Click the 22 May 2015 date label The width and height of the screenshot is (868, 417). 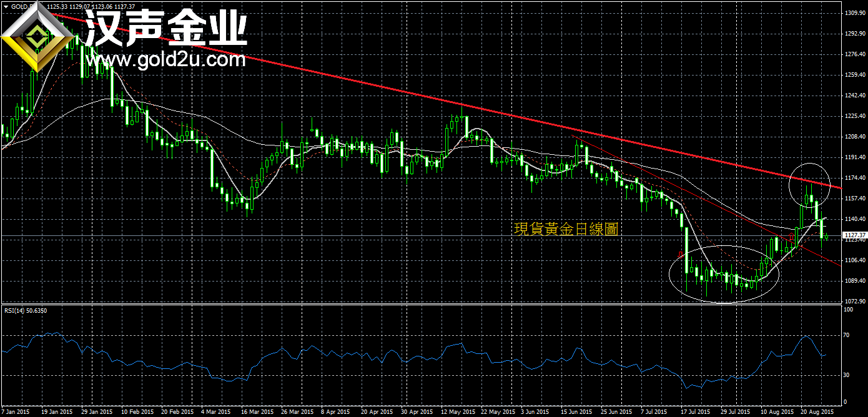(x=498, y=412)
